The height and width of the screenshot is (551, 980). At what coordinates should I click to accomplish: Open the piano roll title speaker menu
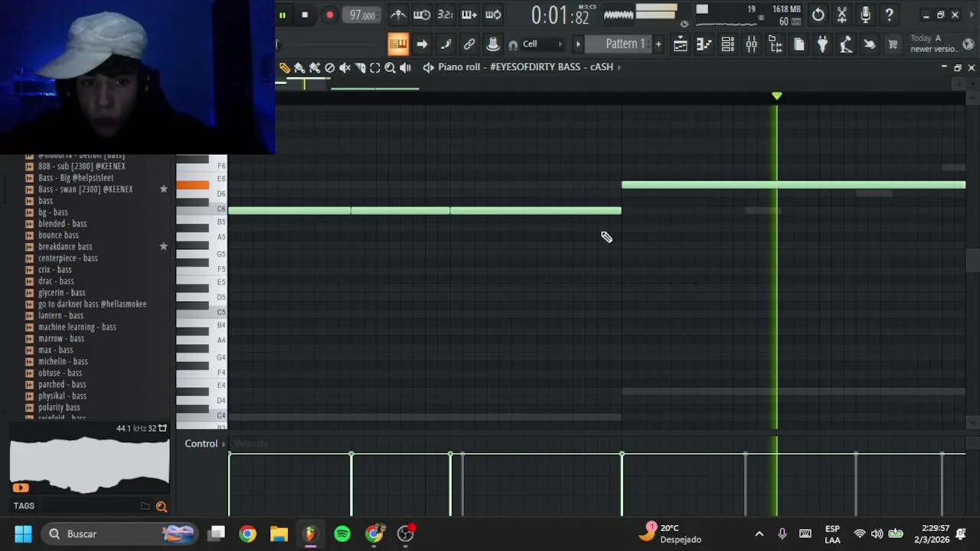(x=429, y=67)
